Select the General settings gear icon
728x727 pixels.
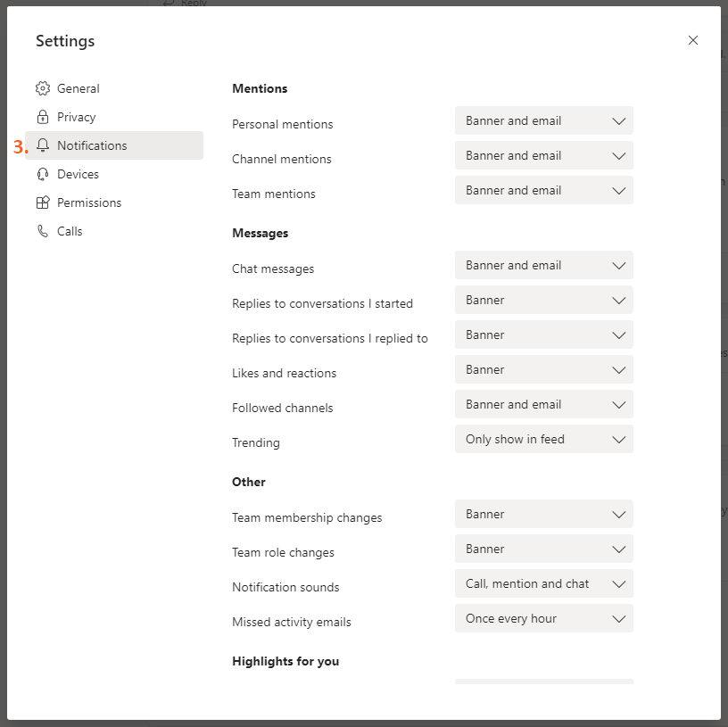[x=42, y=88]
